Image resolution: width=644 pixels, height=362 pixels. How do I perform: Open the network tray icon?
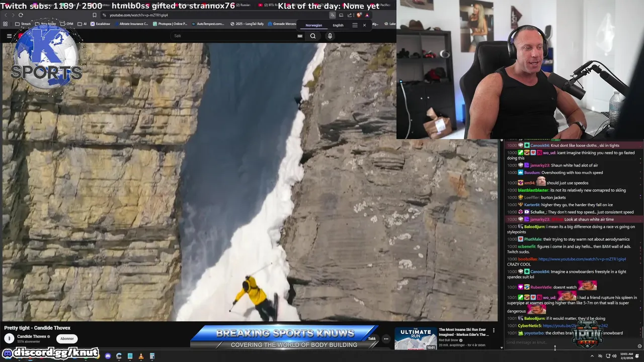607,356
